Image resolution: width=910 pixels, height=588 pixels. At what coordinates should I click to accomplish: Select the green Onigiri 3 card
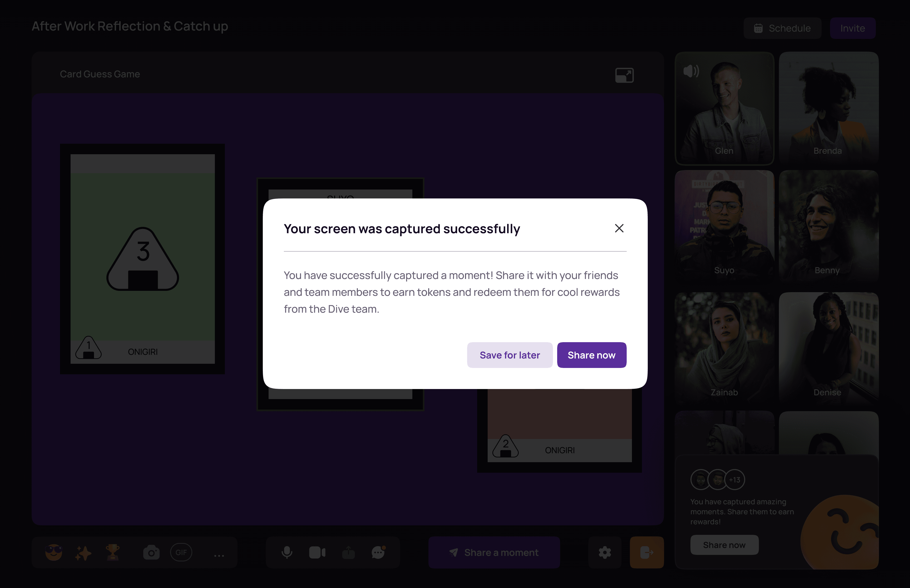click(x=142, y=259)
